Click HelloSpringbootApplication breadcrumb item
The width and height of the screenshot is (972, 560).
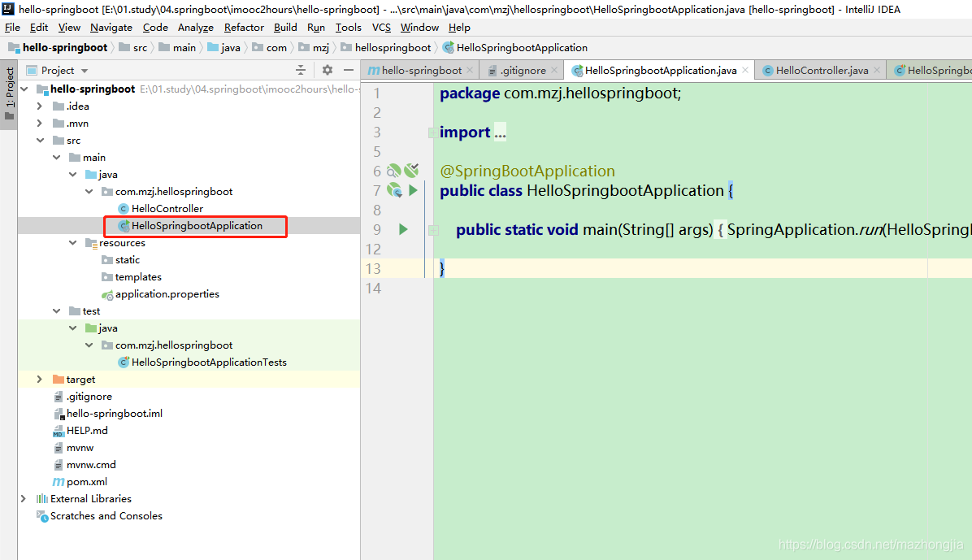[515, 48]
